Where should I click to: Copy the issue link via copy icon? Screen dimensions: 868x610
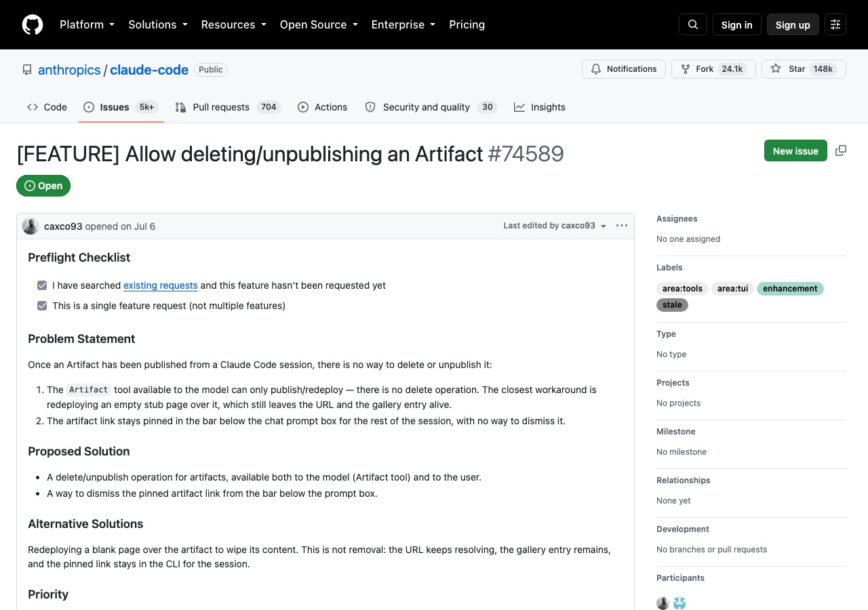point(841,150)
